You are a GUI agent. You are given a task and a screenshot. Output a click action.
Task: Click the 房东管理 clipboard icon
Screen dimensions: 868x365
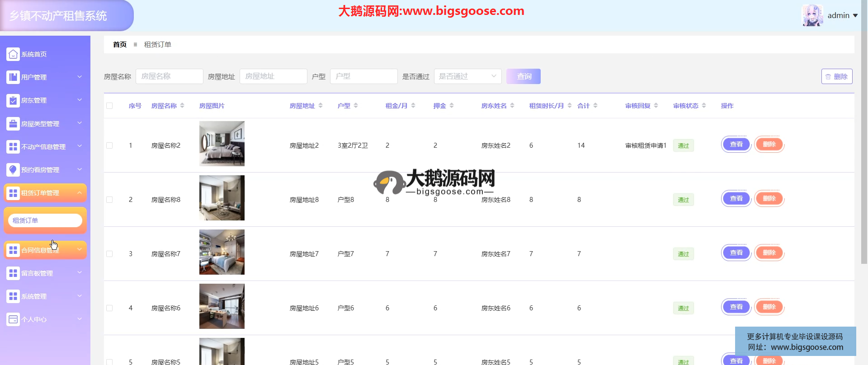[13, 100]
